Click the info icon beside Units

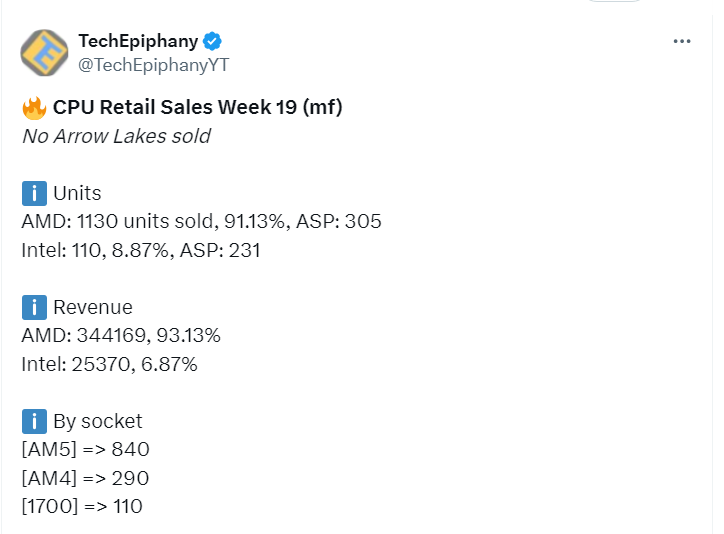click(34, 193)
